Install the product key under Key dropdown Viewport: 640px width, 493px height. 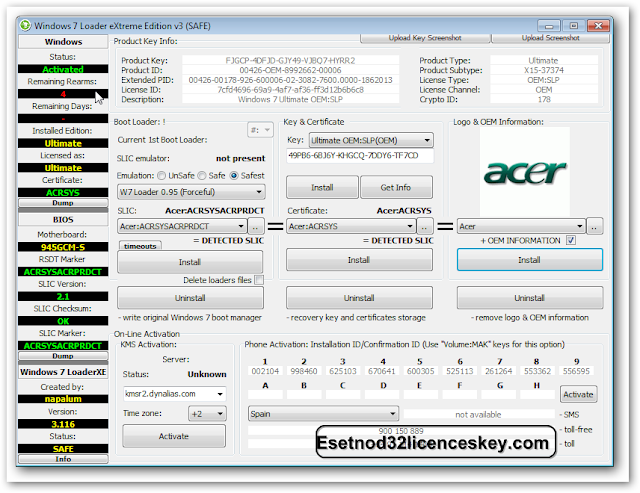click(x=322, y=187)
